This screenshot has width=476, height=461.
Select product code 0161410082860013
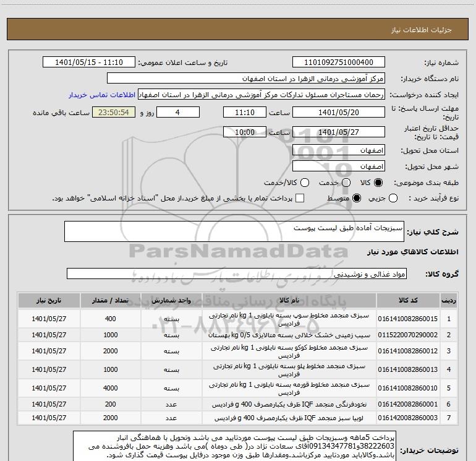(408, 369)
